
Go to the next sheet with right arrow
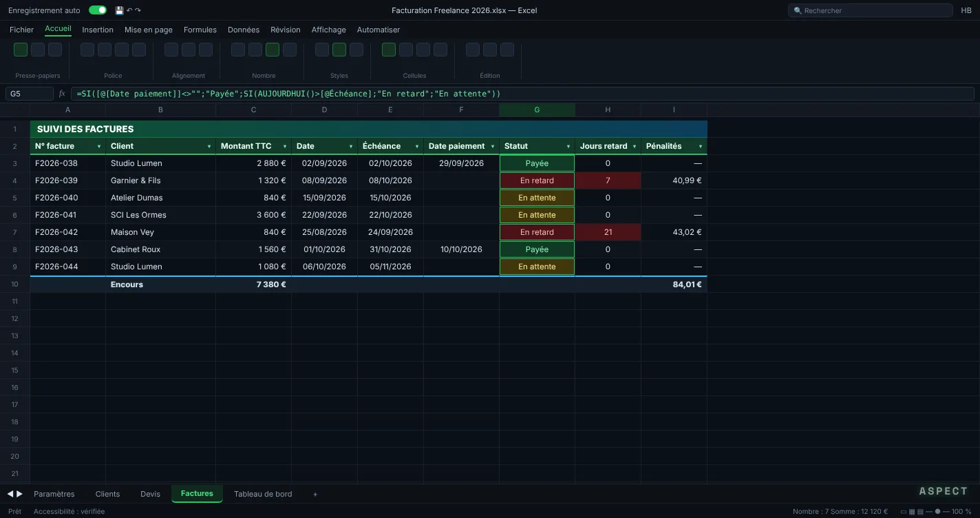(x=19, y=494)
